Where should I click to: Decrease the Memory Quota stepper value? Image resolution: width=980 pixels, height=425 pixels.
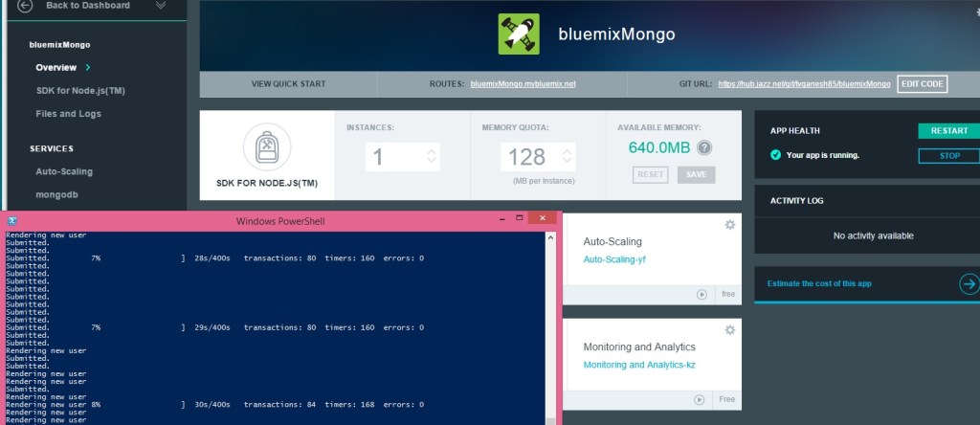(x=567, y=163)
